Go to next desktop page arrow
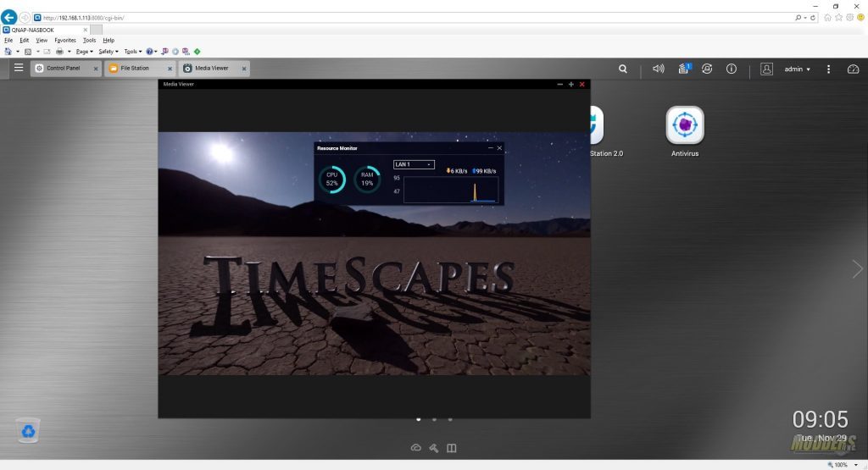The height and width of the screenshot is (470, 868). (857, 269)
